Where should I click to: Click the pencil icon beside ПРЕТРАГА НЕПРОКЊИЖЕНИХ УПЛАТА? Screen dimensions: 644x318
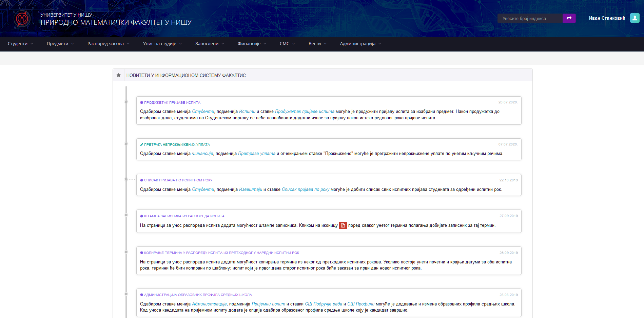(x=141, y=144)
